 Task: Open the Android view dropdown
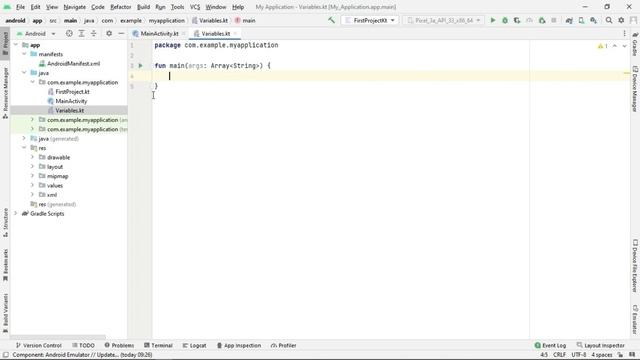pos(36,33)
